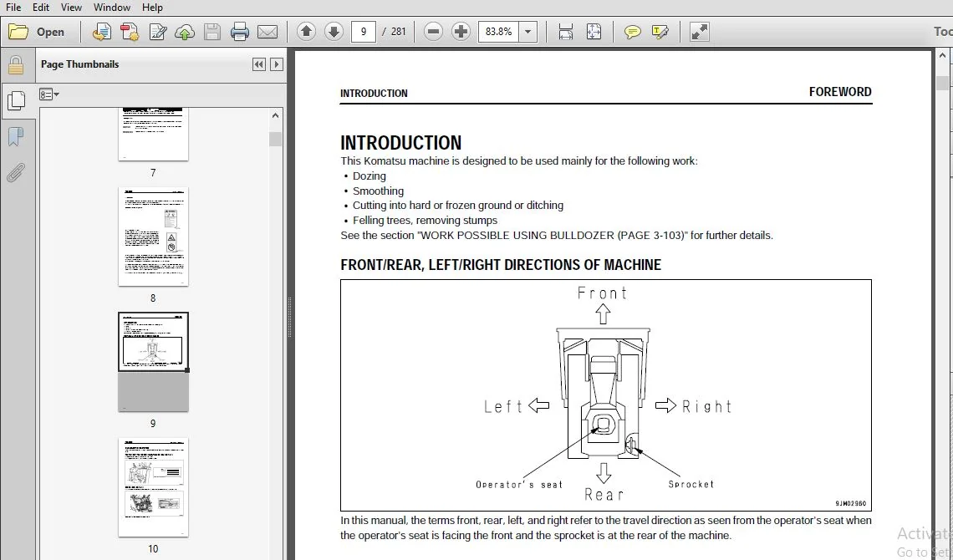Viewport: 953px width, 560px height.
Task: Click the "Operator's seat" diagram label
Action: pos(519,485)
